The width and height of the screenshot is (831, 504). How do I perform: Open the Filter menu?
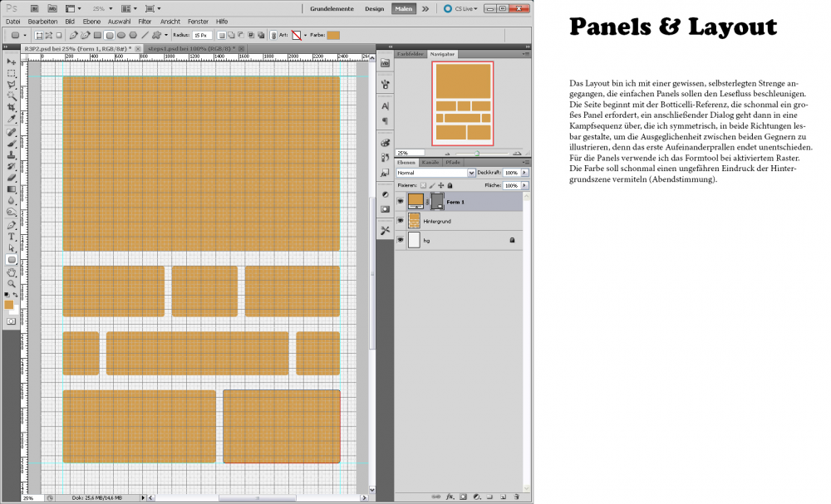coord(145,22)
